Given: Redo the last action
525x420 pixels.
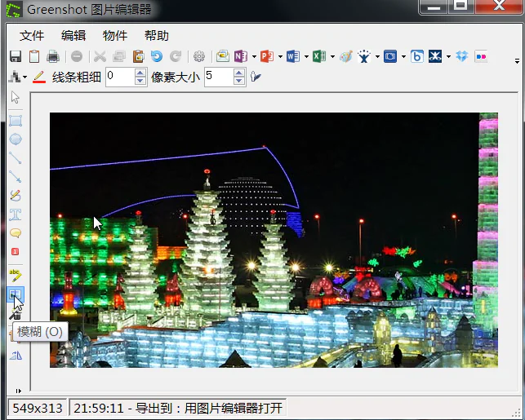Looking at the screenshot, I should (x=176, y=56).
